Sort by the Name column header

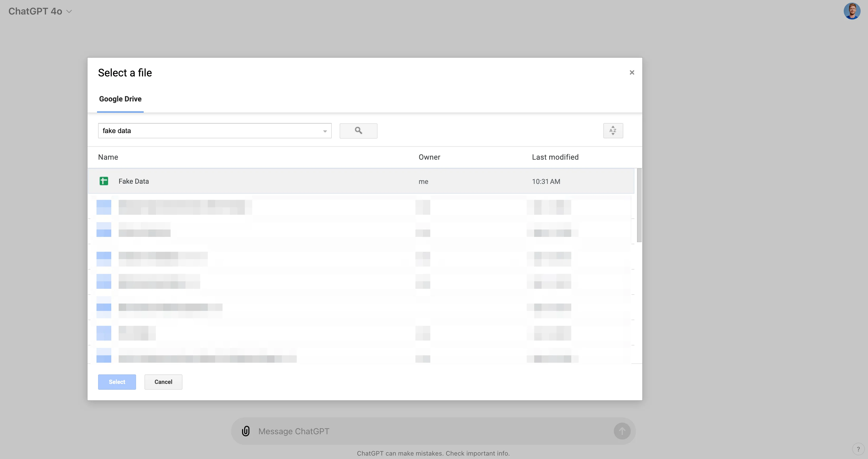108,157
